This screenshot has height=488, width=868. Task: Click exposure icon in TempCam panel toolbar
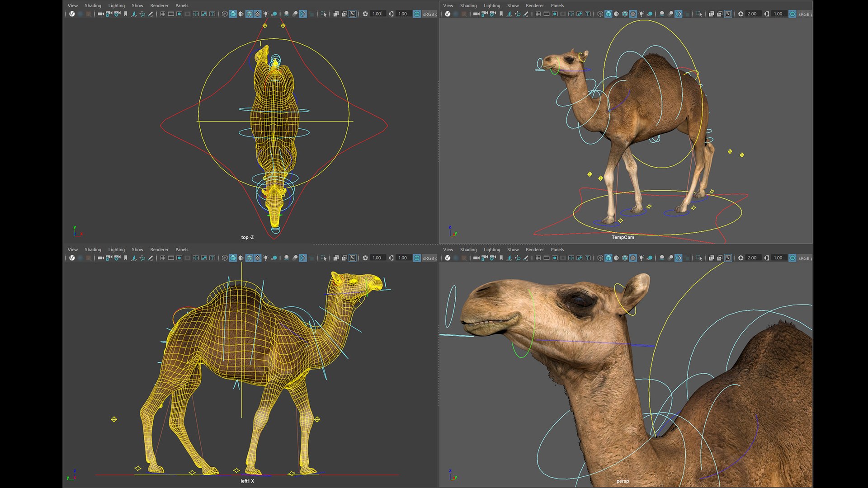(741, 14)
